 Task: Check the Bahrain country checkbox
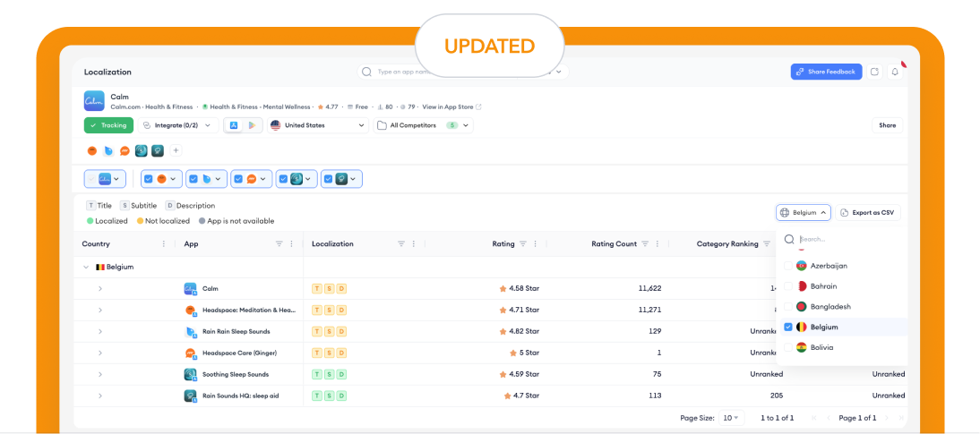point(788,286)
